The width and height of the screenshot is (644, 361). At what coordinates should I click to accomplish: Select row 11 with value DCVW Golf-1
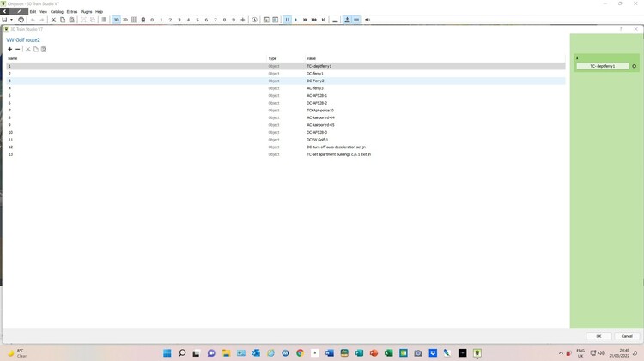tap(286, 140)
